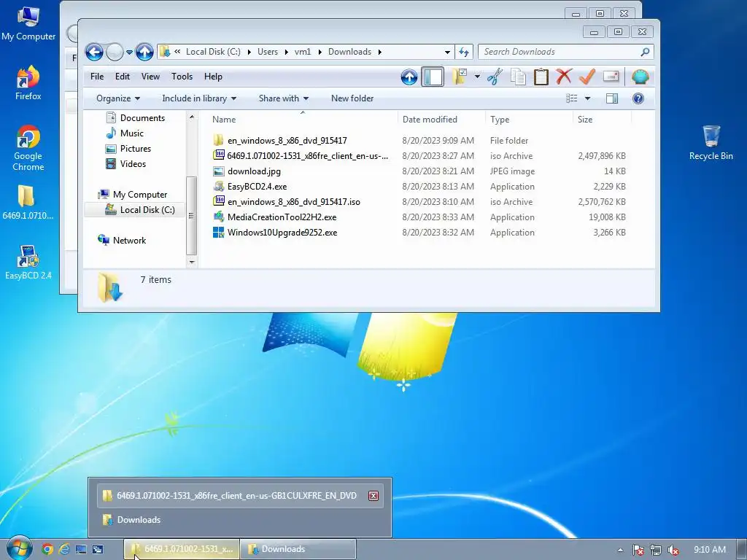Image resolution: width=747 pixels, height=560 pixels.
Task: Click Users in the address breadcrumb
Action: tap(267, 52)
